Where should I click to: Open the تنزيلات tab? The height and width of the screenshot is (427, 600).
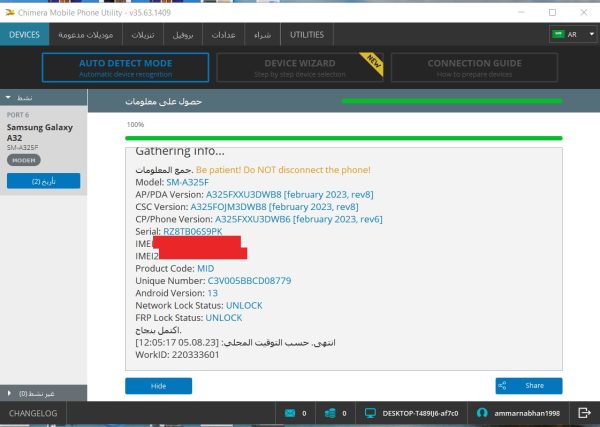(143, 34)
